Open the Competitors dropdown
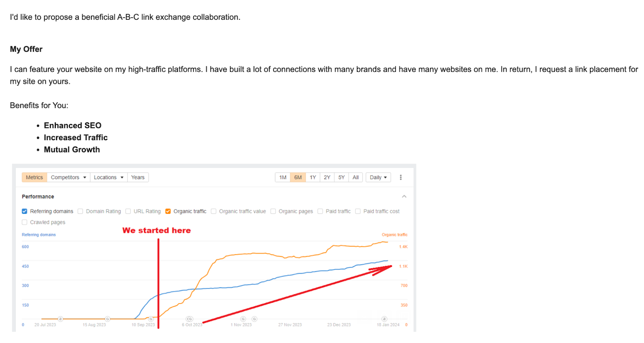644x343 pixels. click(x=68, y=178)
